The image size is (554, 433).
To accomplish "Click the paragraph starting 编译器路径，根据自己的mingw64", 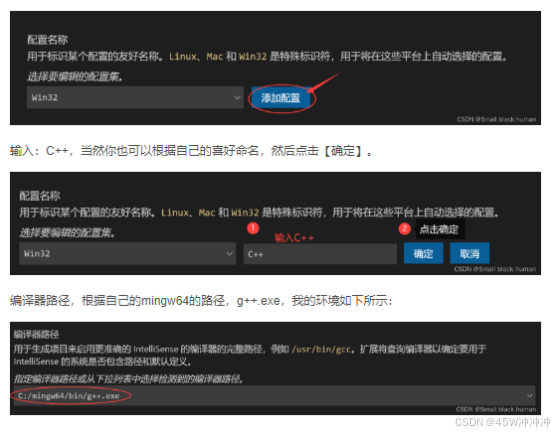I will [201, 301].
